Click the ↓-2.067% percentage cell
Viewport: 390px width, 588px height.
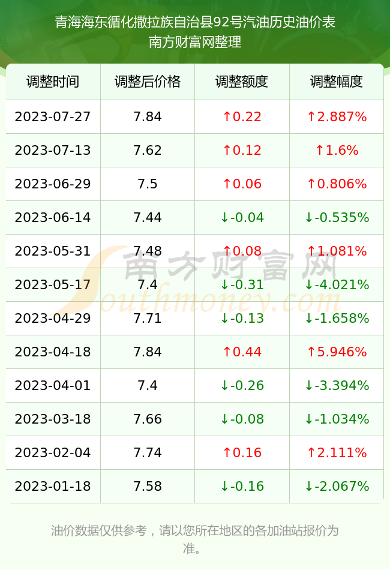click(337, 486)
